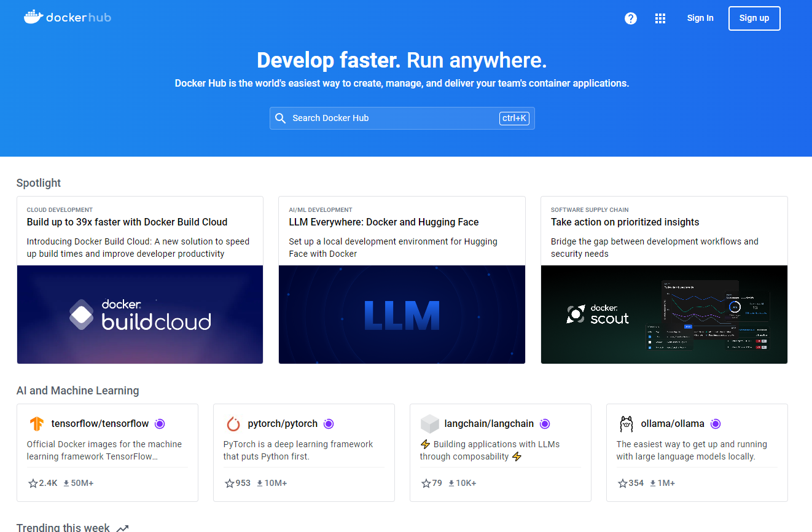Click the SOFTWARE SUPPLY CHAIN category label
Viewport: 812px width, 532px height.
(x=590, y=210)
